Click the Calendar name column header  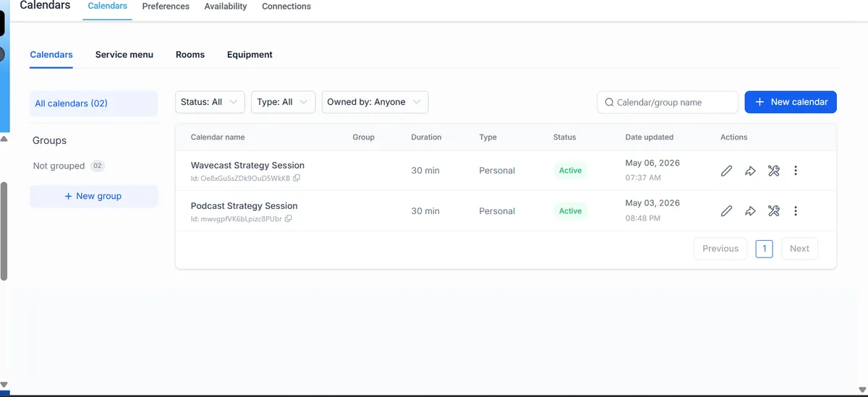218,137
